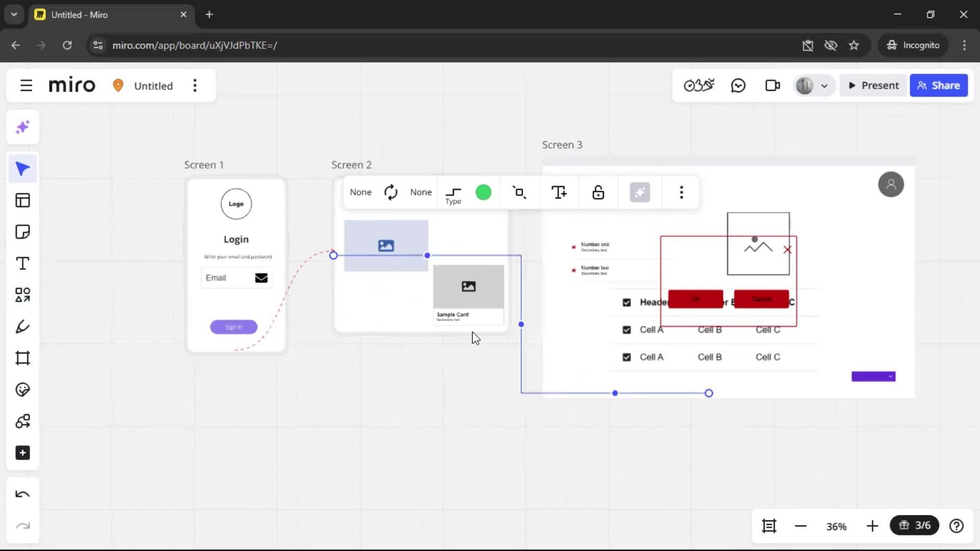Click the Email input field
Viewport: 980px width, 551px height.
pyautogui.click(x=236, y=278)
